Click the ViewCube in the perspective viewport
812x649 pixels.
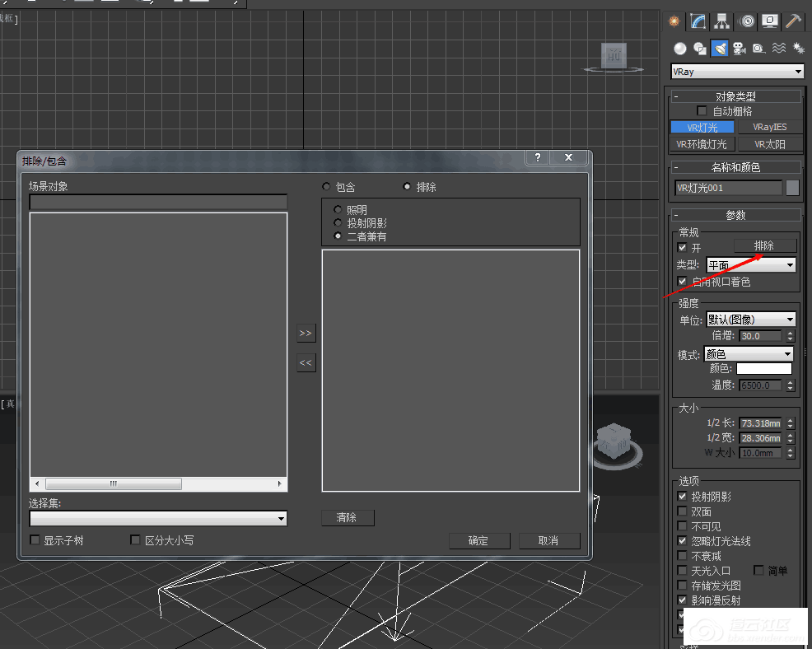pyautogui.click(x=614, y=441)
